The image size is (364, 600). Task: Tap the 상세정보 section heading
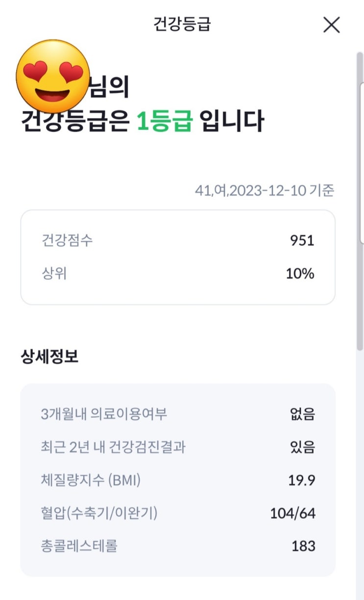click(49, 356)
